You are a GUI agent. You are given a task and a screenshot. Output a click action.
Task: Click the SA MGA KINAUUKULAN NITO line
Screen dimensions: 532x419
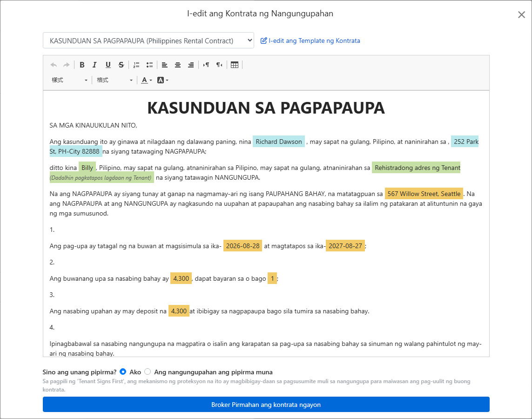tap(93, 125)
